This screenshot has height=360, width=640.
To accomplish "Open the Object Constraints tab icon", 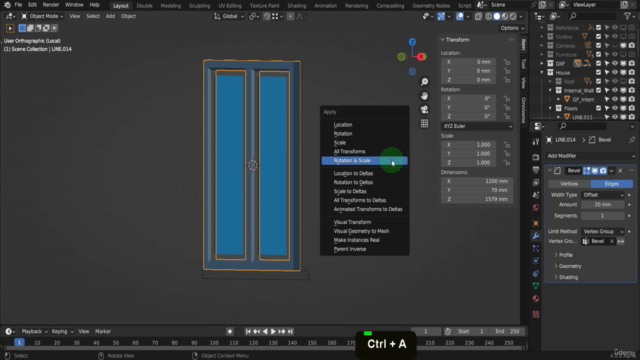I will (536, 273).
